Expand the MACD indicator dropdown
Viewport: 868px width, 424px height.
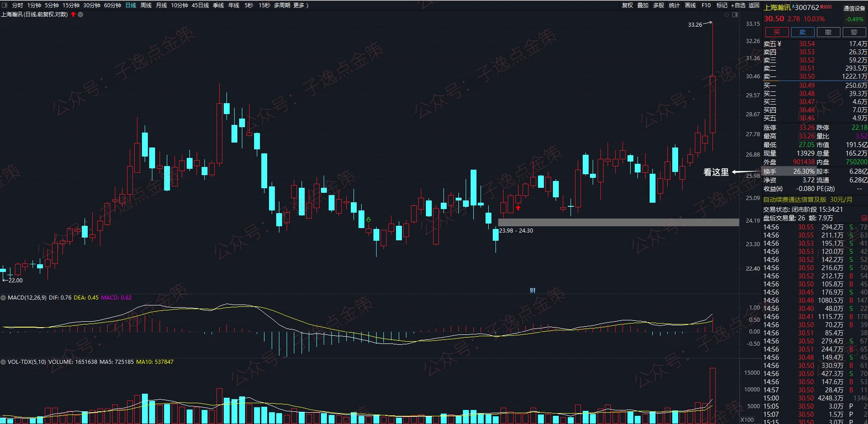point(3,298)
